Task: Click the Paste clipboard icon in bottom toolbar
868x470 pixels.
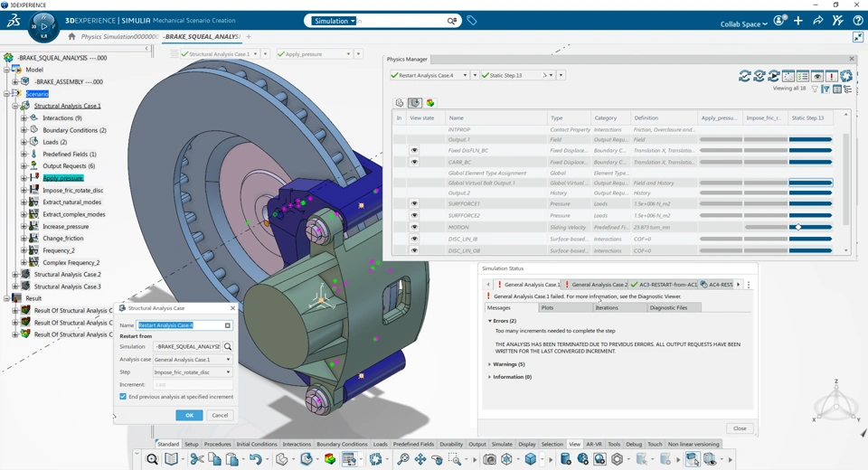Action: tap(232, 459)
